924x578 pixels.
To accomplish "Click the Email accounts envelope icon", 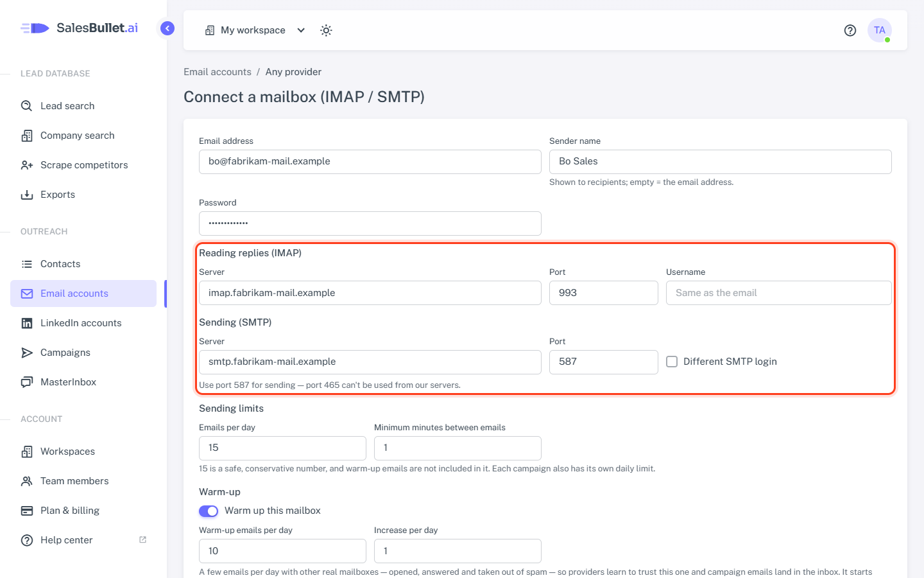I will click(x=27, y=293).
